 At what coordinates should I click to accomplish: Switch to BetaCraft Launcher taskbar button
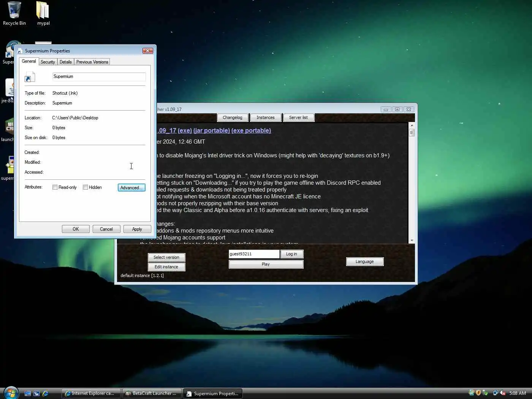[152, 393]
